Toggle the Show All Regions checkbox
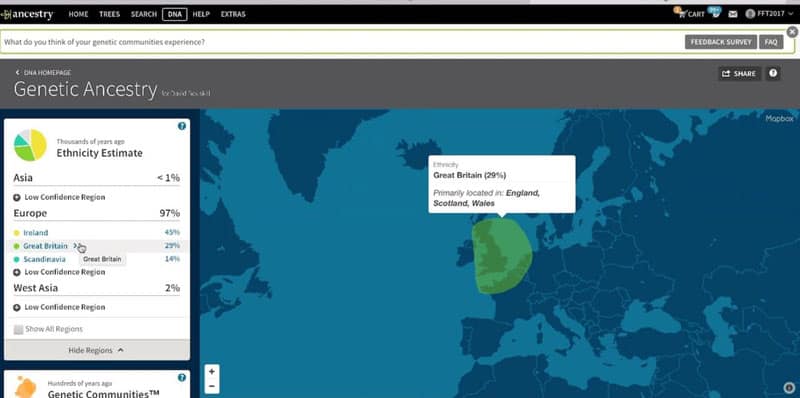The width and height of the screenshot is (800, 398). (18, 330)
